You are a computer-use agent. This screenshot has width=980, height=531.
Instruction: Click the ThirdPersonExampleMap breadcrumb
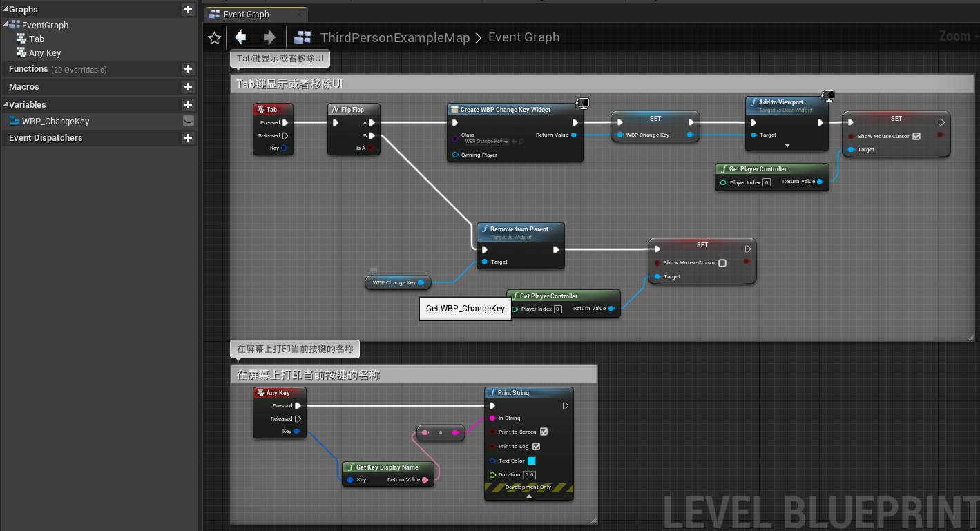(x=395, y=37)
